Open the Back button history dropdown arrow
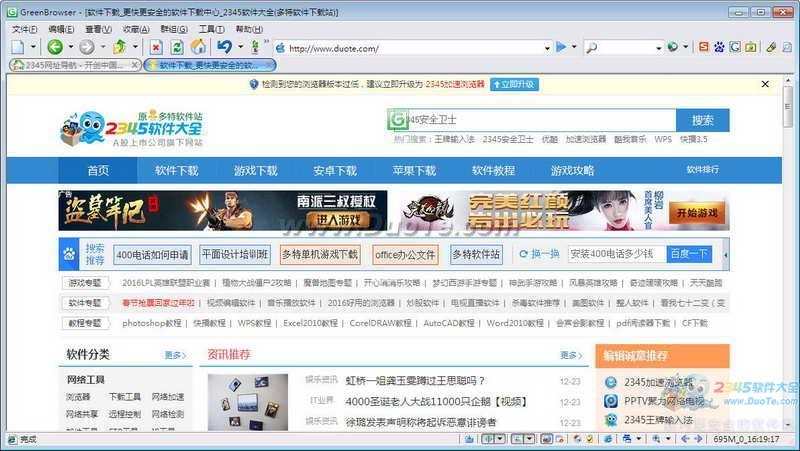Viewport: 800px width, 451px height. click(x=69, y=47)
